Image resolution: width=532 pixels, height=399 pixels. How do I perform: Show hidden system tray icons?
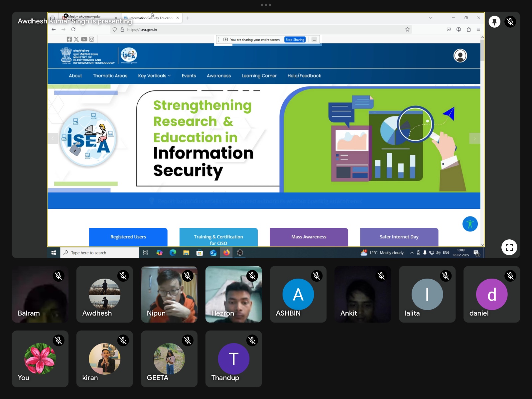tap(412, 253)
